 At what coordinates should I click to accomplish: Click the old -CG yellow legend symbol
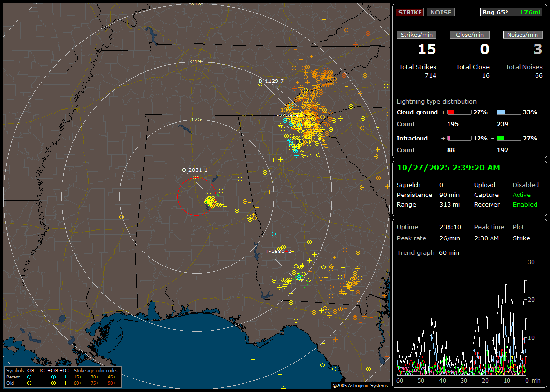coord(29,383)
